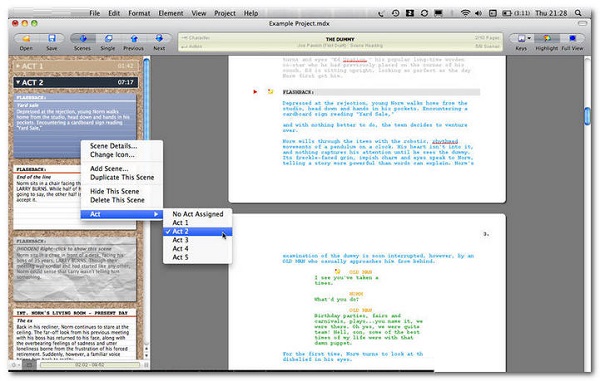Click the yellow note icon beside FLASHBACK heading
The image size is (600, 381).
coord(271,92)
